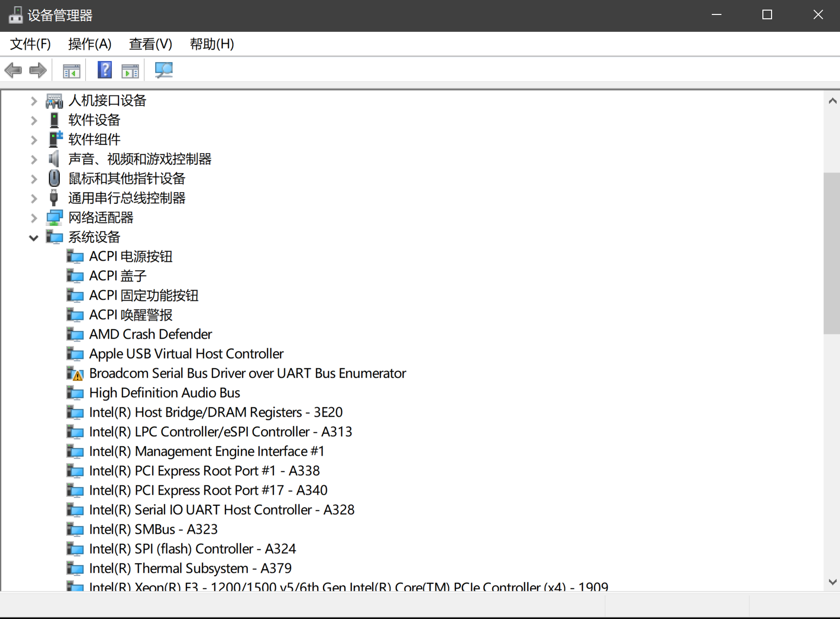Expand the 软件设备 node

point(34,120)
